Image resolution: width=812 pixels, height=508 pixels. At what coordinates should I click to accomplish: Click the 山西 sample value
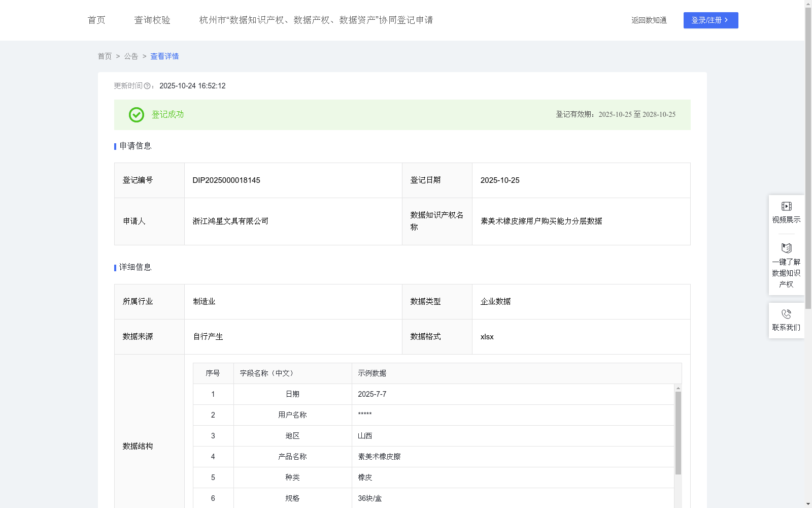click(x=365, y=436)
